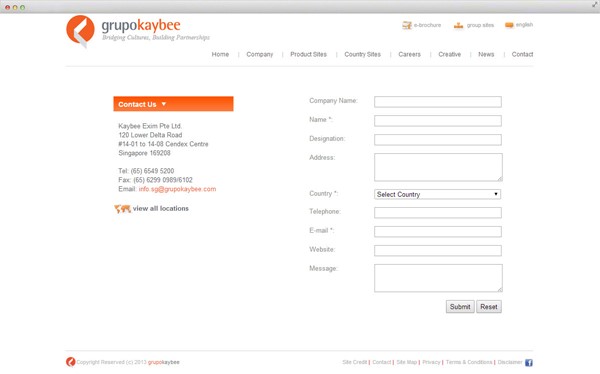This screenshot has height=374, width=600.
Task: Click the Reset button
Action: pyautogui.click(x=489, y=307)
